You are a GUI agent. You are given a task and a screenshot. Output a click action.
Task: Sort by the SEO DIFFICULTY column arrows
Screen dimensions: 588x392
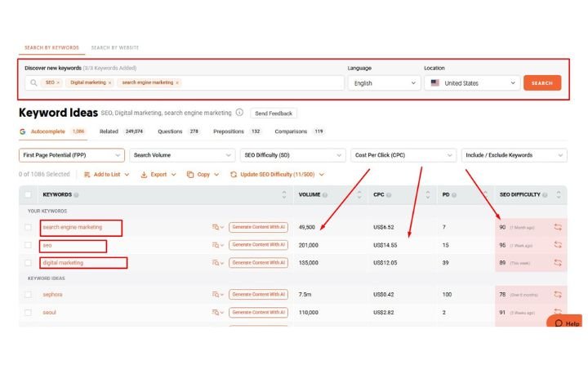click(559, 194)
